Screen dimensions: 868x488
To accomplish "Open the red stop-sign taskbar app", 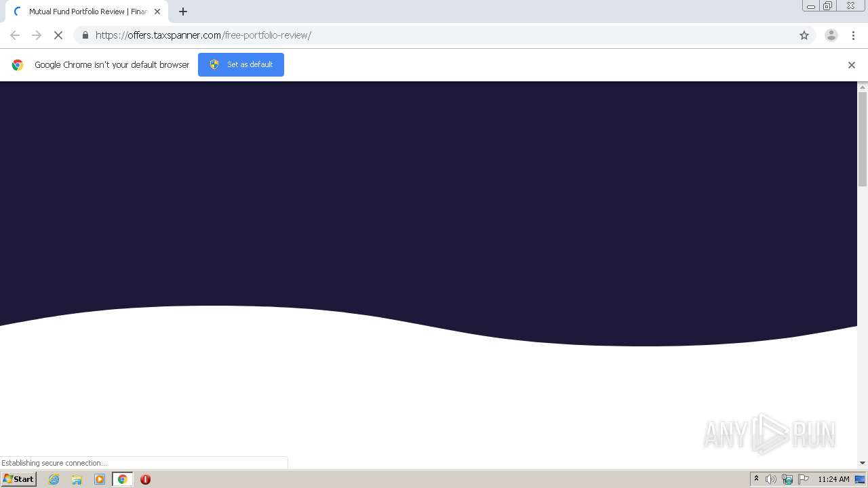I will pyautogui.click(x=145, y=479).
